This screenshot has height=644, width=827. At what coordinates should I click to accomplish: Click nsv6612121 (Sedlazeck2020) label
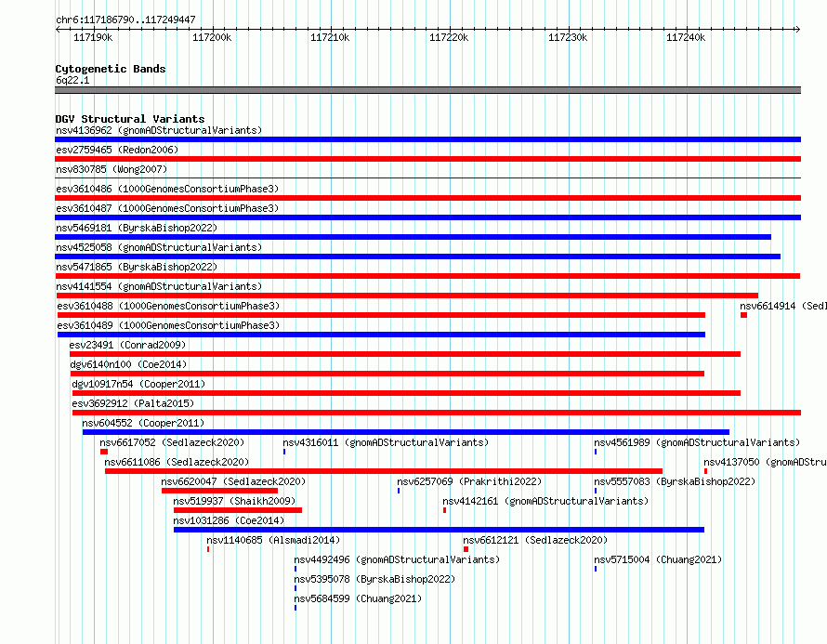point(535,540)
